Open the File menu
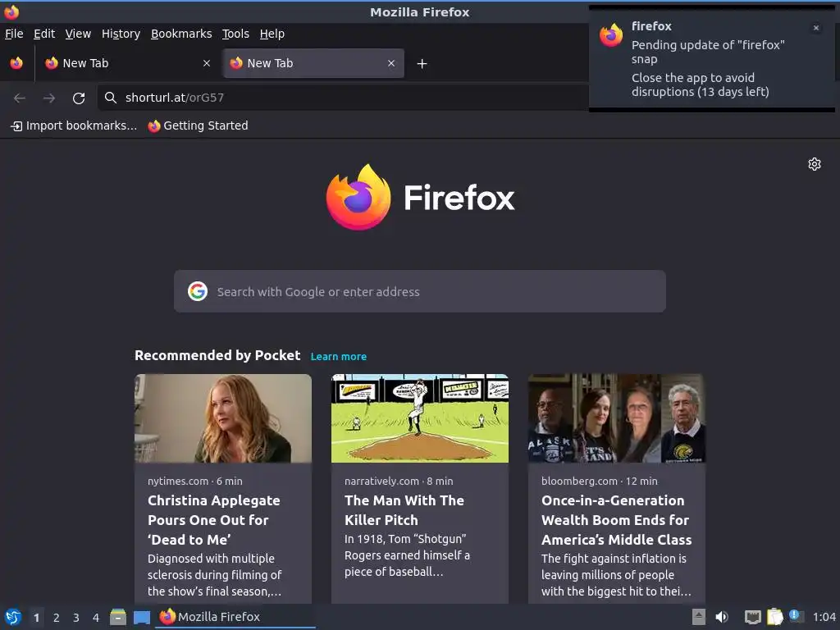The image size is (840, 630). pos(14,34)
